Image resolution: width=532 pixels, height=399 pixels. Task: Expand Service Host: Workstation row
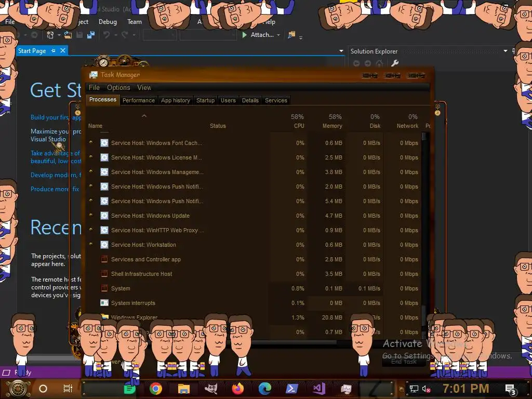(91, 244)
